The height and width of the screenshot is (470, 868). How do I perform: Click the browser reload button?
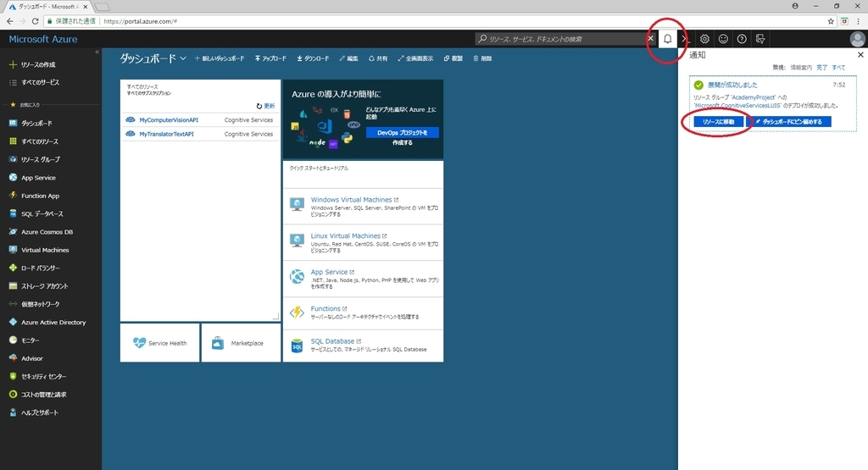pyautogui.click(x=35, y=21)
